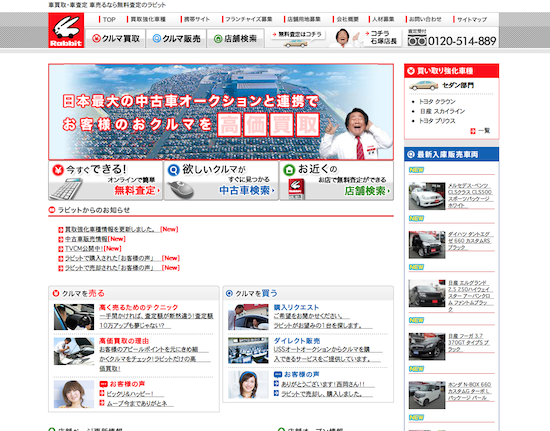This screenshot has height=431, width=550.
Task: Open ありがとうございます!西岡さん!! link
Action: (x=323, y=384)
